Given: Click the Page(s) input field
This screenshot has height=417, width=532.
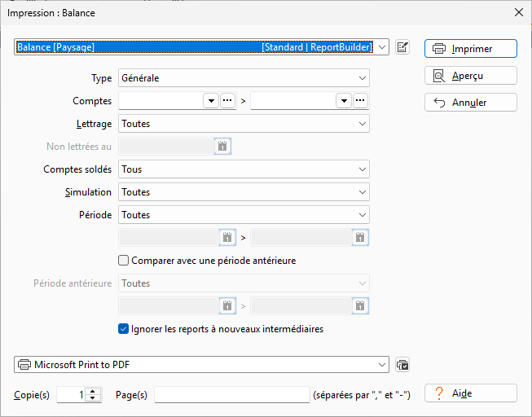Looking at the screenshot, I should 232,395.
